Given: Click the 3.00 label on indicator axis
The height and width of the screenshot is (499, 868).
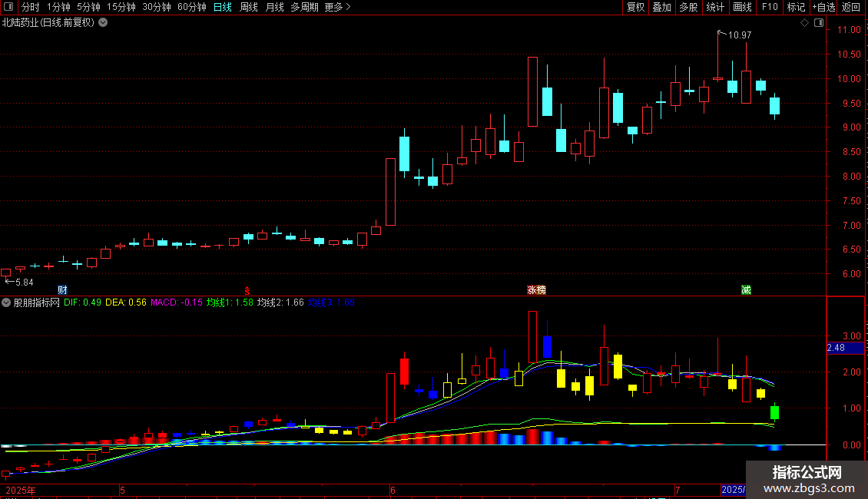Looking at the screenshot, I should [851, 336].
